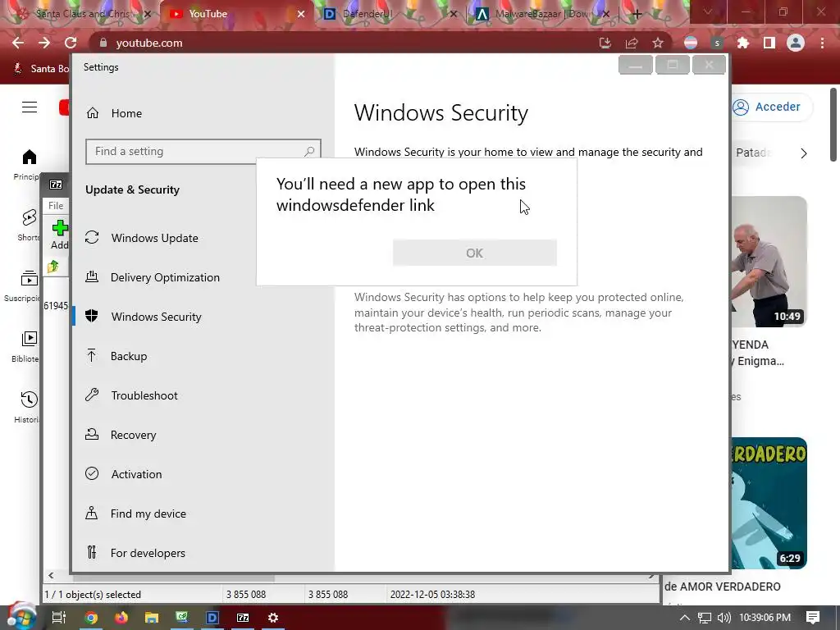Open Windows Update settings page
Viewport: 840px width, 630px height.
pos(154,238)
